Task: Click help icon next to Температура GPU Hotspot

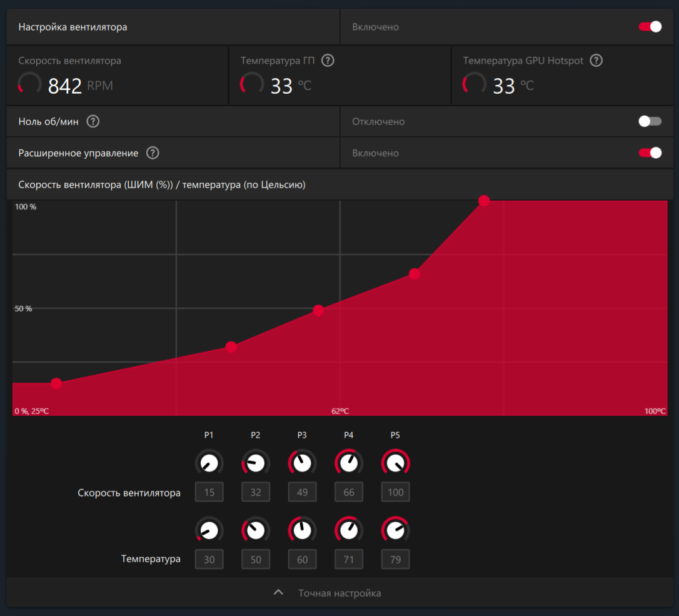Action: pos(596,61)
